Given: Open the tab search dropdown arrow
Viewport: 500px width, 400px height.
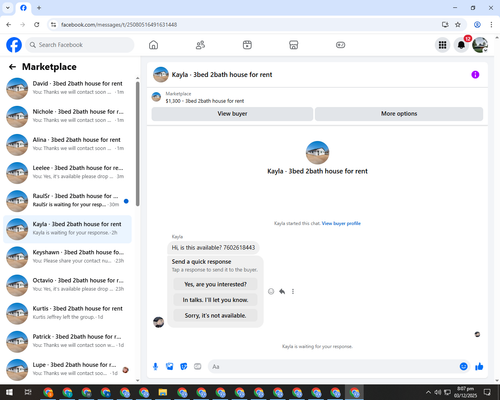Looking at the screenshot, I should [x=8, y=8].
